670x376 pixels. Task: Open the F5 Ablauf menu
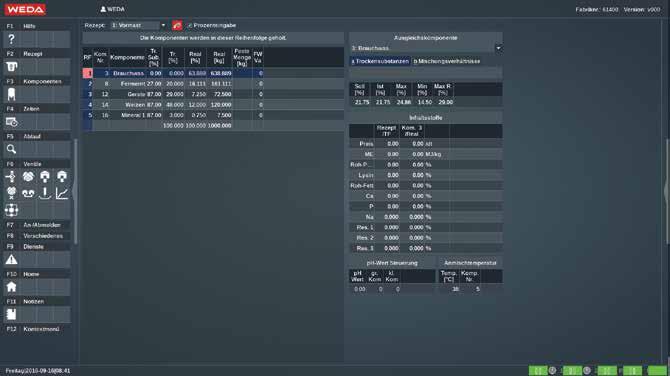click(x=38, y=137)
